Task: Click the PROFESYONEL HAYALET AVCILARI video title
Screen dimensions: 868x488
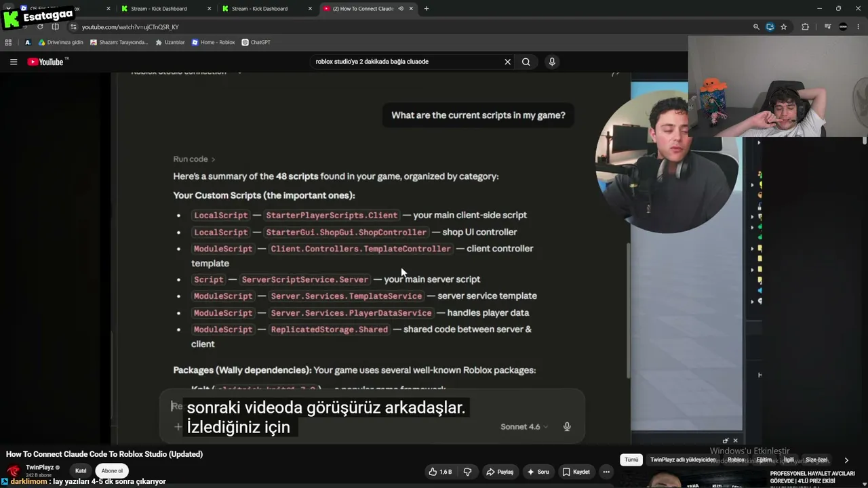Action: tap(812, 478)
